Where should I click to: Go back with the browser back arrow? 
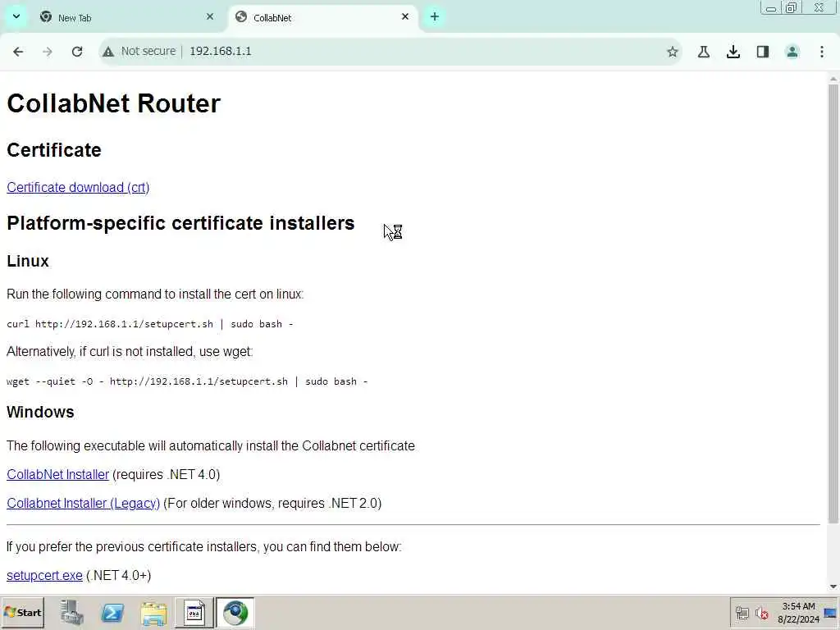(18, 52)
